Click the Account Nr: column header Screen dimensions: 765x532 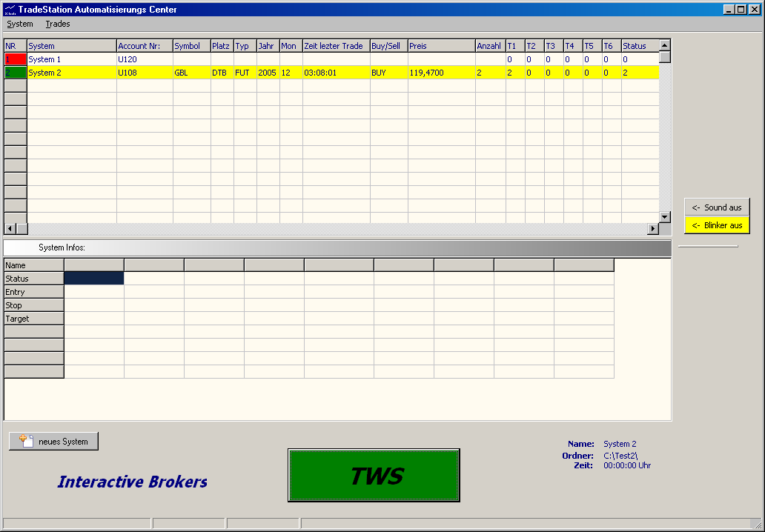coord(145,46)
